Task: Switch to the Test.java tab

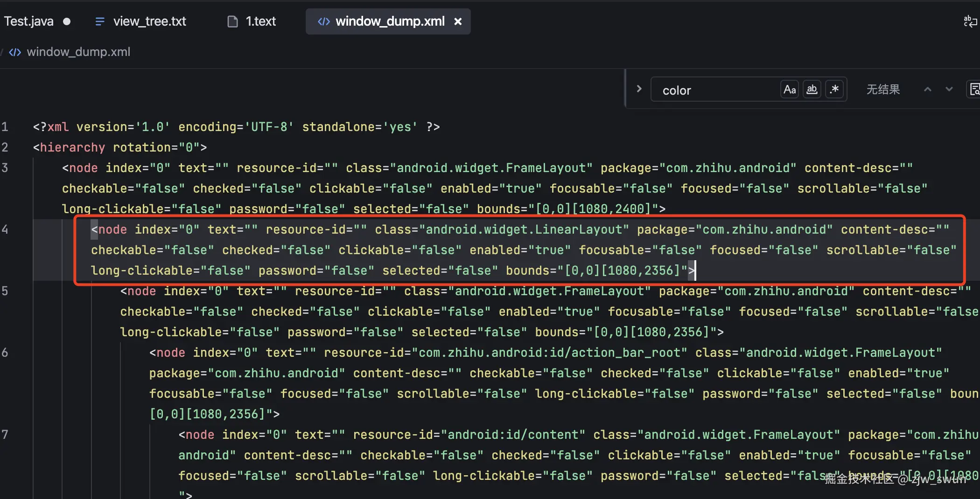Action: pos(29,21)
